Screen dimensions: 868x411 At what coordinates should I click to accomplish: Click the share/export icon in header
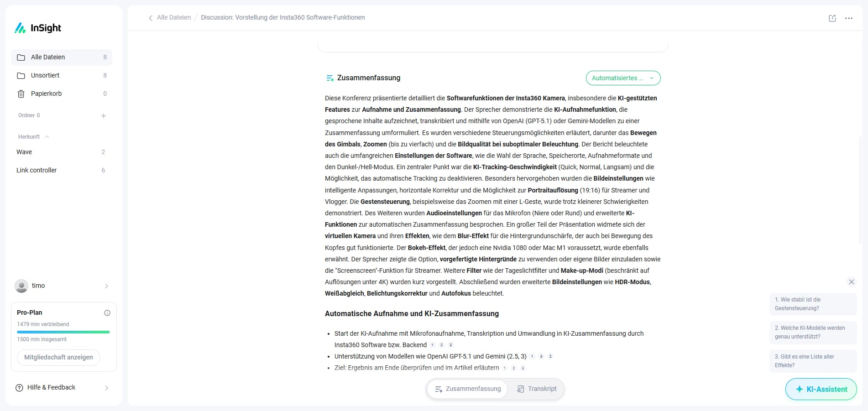[x=832, y=18]
